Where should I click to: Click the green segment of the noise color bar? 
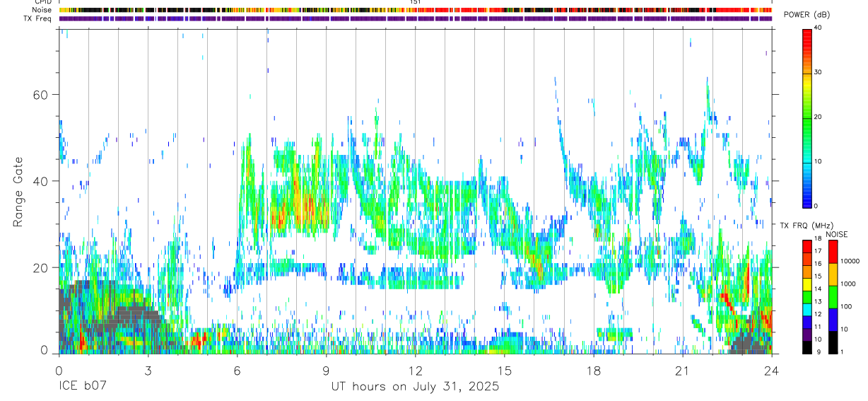click(x=833, y=297)
